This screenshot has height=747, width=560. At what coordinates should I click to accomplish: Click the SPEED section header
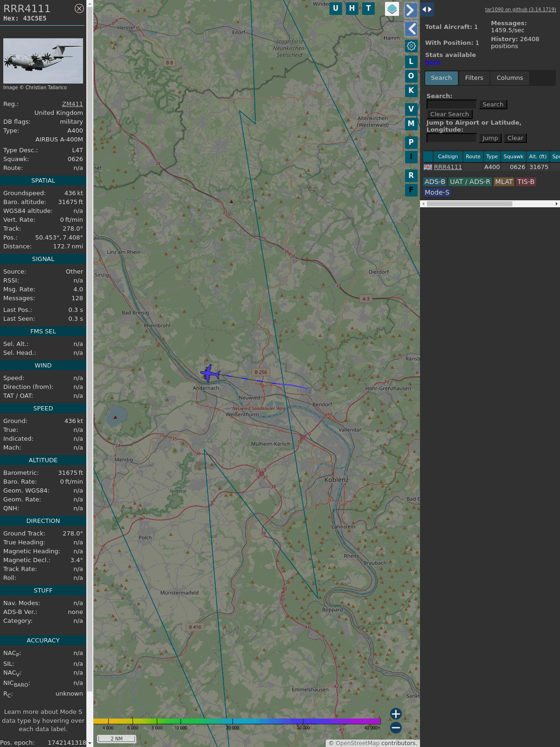(x=43, y=409)
